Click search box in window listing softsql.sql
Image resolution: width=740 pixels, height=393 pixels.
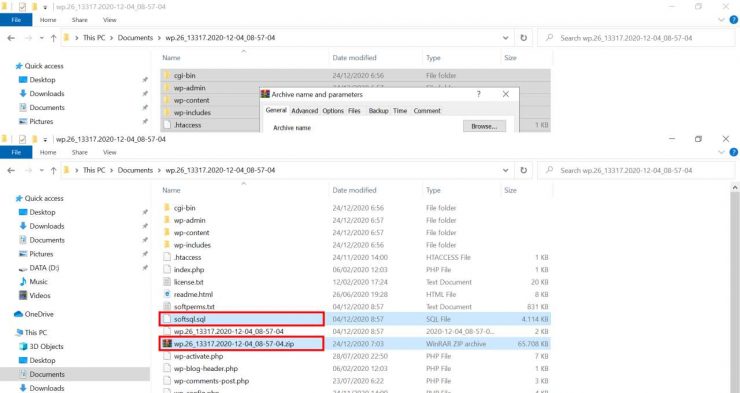coord(636,170)
